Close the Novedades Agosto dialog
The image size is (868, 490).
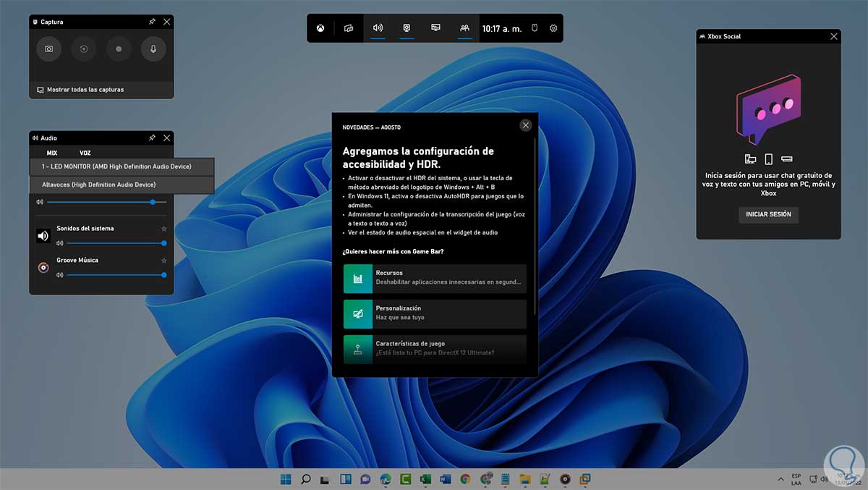point(526,125)
